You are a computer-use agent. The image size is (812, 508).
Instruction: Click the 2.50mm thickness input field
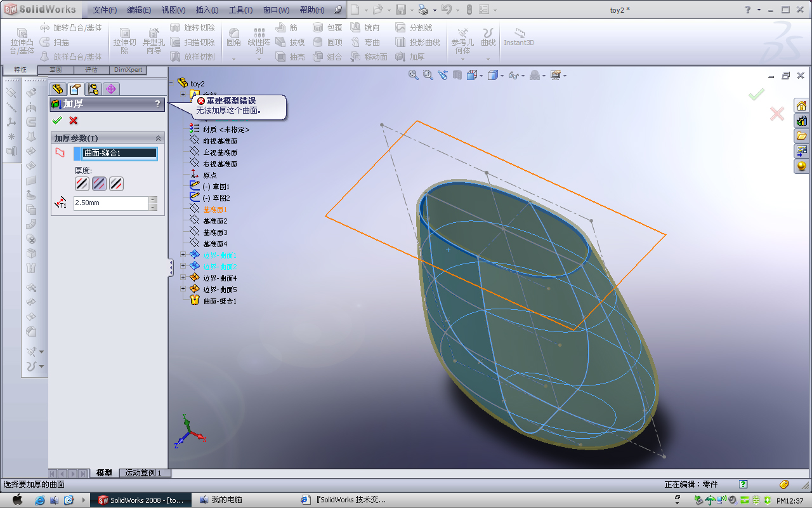(x=111, y=203)
